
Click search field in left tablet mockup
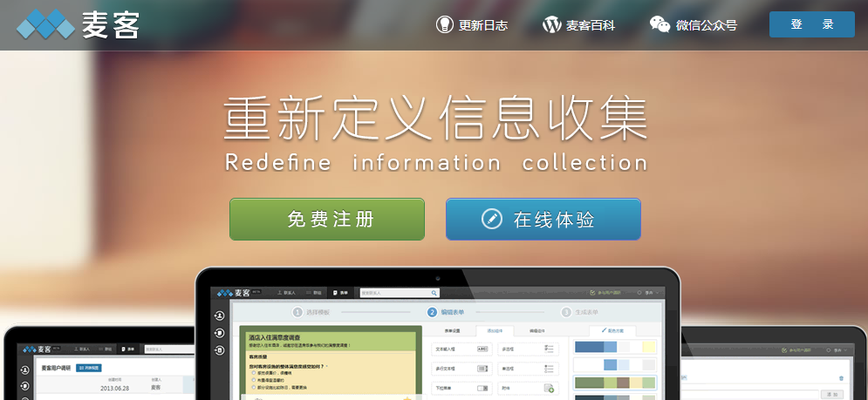click(x=169, y=349)
